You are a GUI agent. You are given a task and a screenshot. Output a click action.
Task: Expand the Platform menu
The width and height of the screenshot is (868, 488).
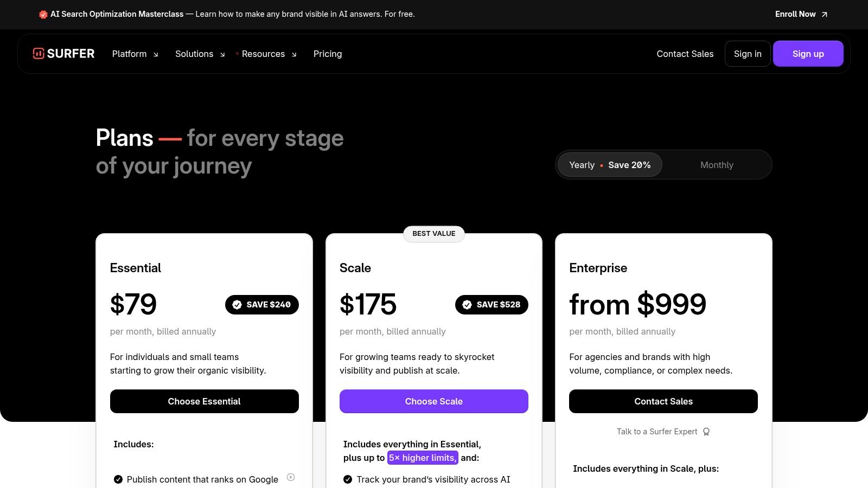(x=135, y=54)
